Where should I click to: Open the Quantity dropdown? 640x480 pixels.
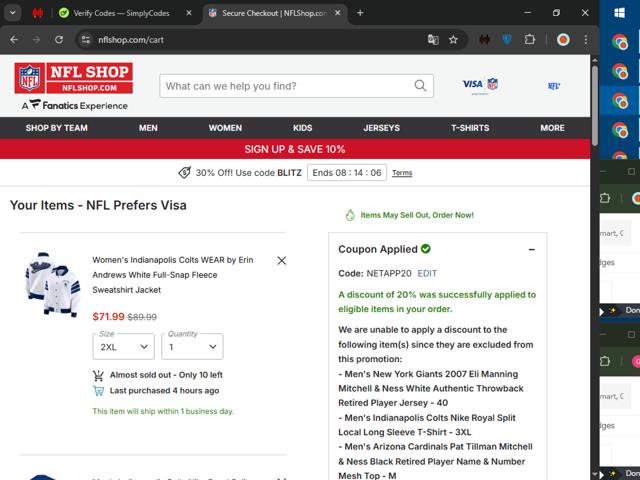(192, 347)
